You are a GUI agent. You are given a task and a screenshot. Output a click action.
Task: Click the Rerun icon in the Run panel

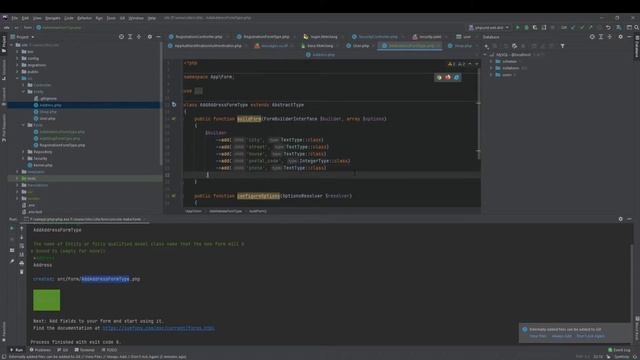(12, 229)
